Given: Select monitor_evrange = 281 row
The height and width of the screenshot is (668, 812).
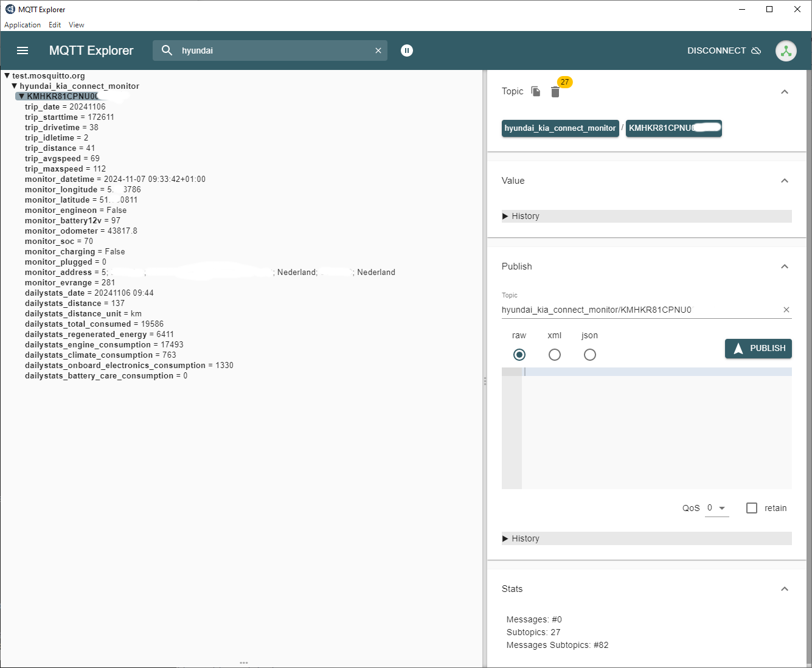Looking at the screenshot, I should tap(70, 283).
